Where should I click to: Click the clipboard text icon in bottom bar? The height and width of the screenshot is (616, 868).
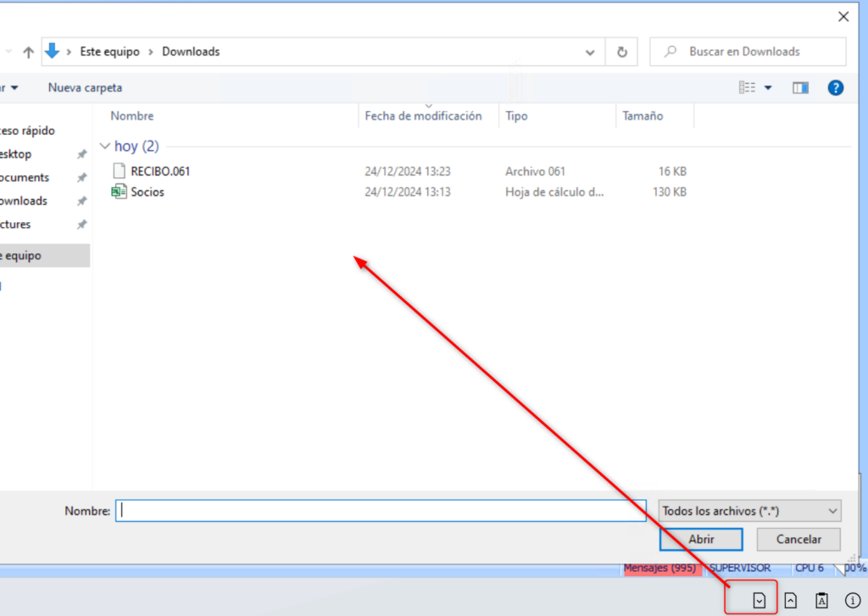[821, 600]
